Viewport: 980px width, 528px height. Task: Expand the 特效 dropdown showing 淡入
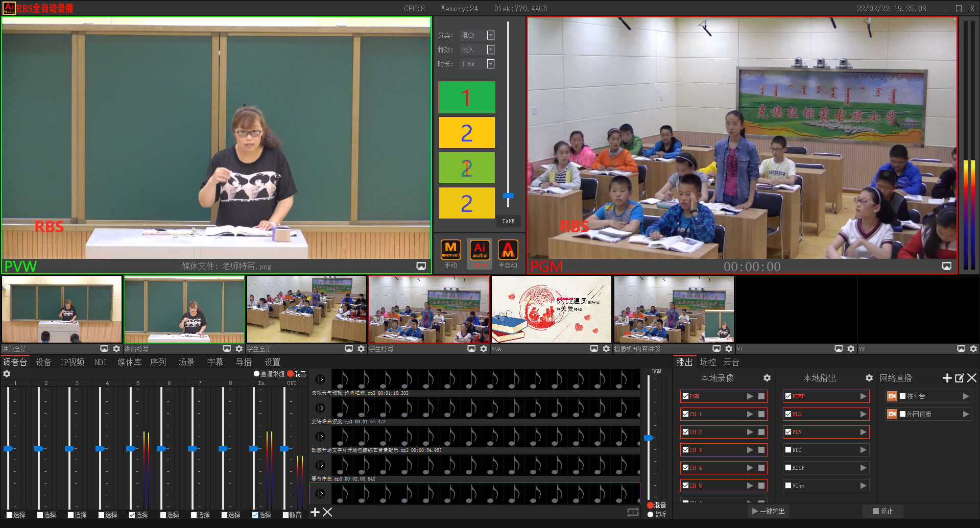[490, 50]
